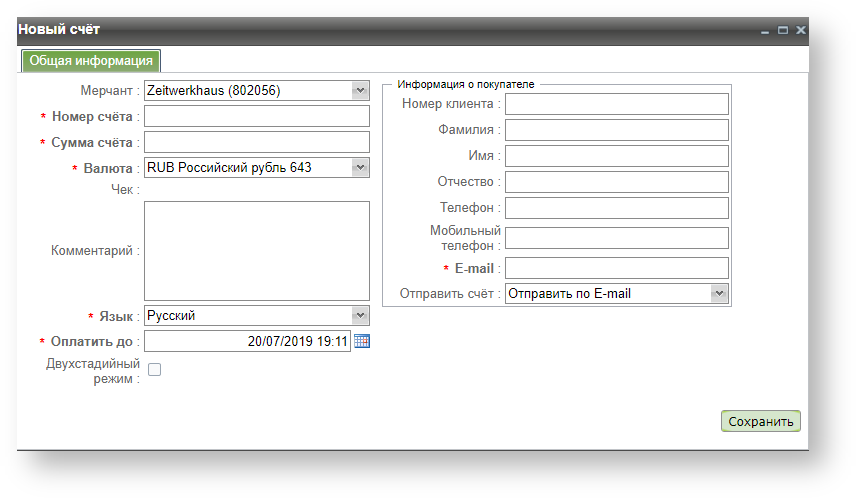This screenshot has height=499, width=857.
Task: Enable the Двухстадийный режим checkbox
Action: [x=155, y=370]
